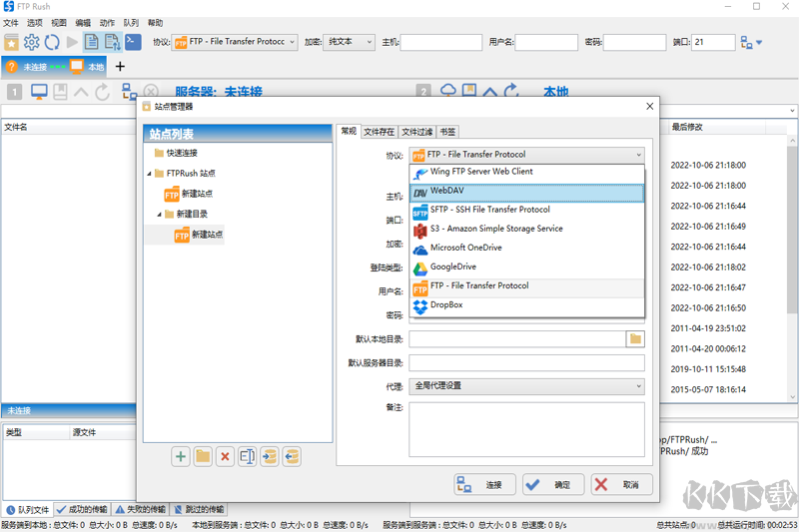Select DropBox from protocol list
Viewport: 799px width, 532px height.
click(527, 306)
